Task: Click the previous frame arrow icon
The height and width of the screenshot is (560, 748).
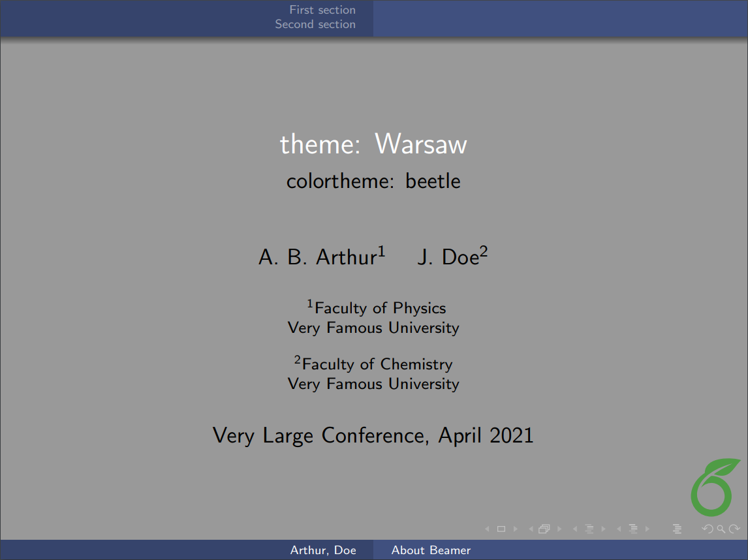Action: (532, 529)
